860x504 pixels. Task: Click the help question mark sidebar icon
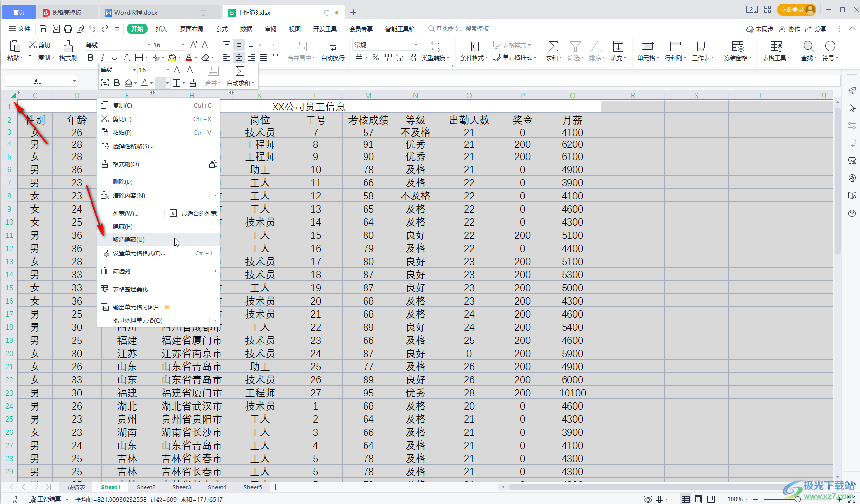(852, 214)
